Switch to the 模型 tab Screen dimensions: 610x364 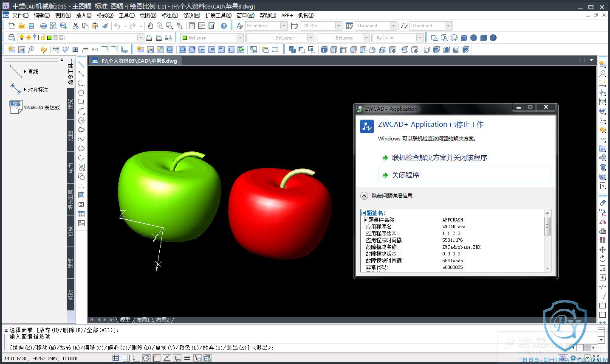125,320
